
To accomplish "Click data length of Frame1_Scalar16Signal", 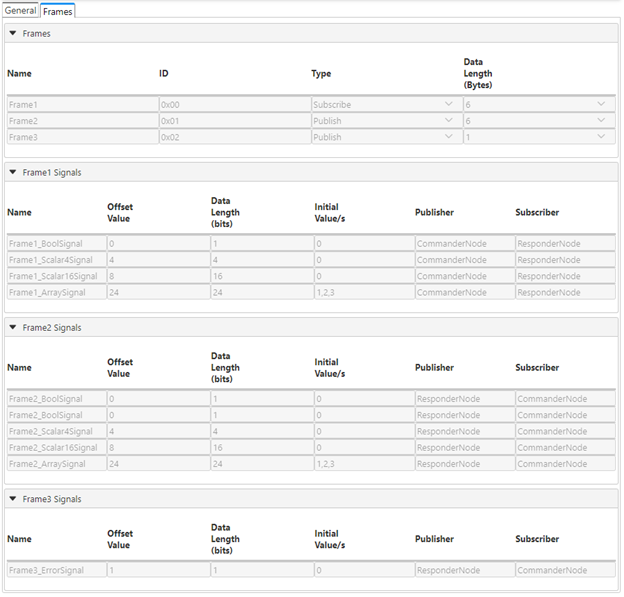I will [x=262, y=276].
